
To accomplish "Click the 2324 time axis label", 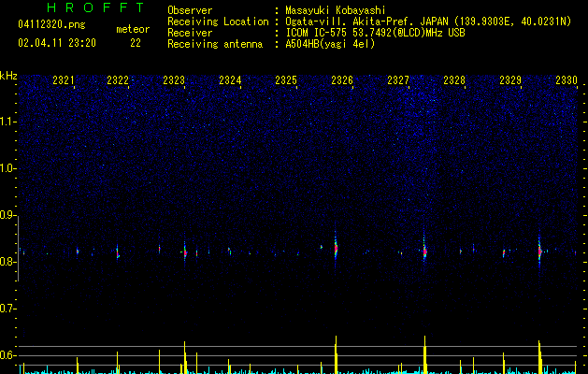I will (230, 80).
